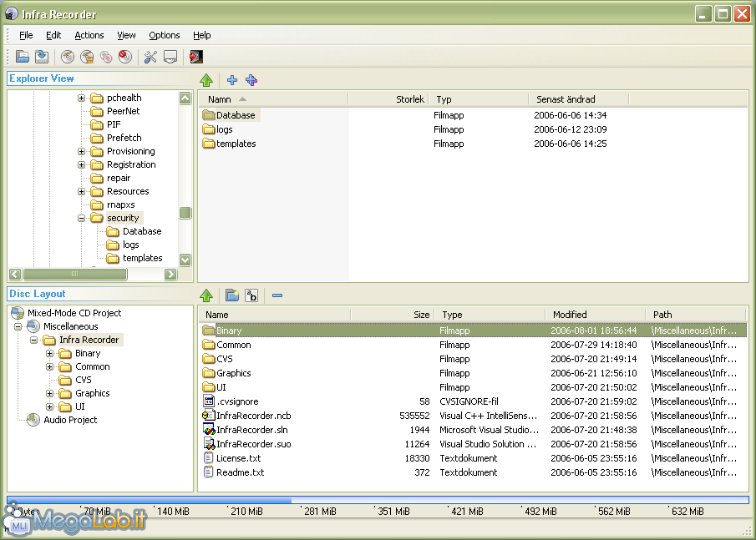Open the Options menu

click(x=165, y=35)
